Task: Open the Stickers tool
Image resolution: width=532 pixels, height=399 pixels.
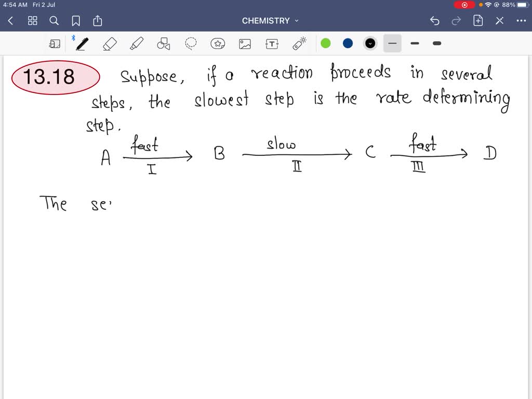Action: click(x=218, y=44)
